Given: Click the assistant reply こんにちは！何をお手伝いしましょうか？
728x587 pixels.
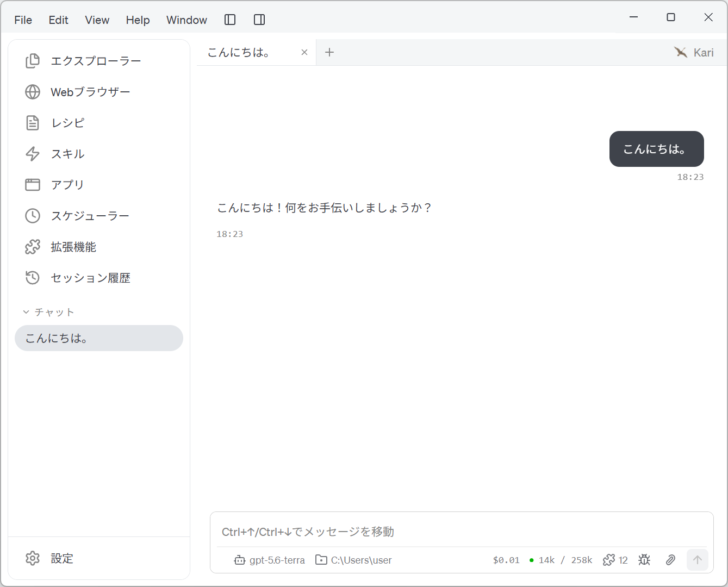Looking at the screenshot, I should [325, 208].
